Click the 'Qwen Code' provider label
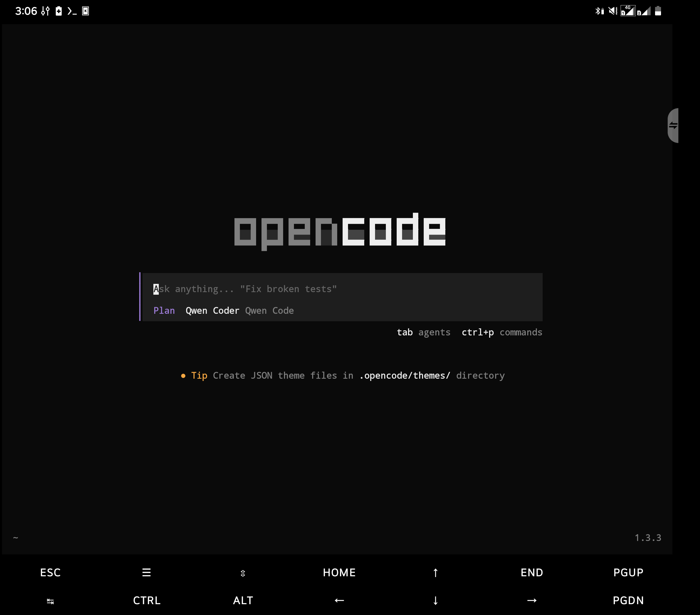 269,311
